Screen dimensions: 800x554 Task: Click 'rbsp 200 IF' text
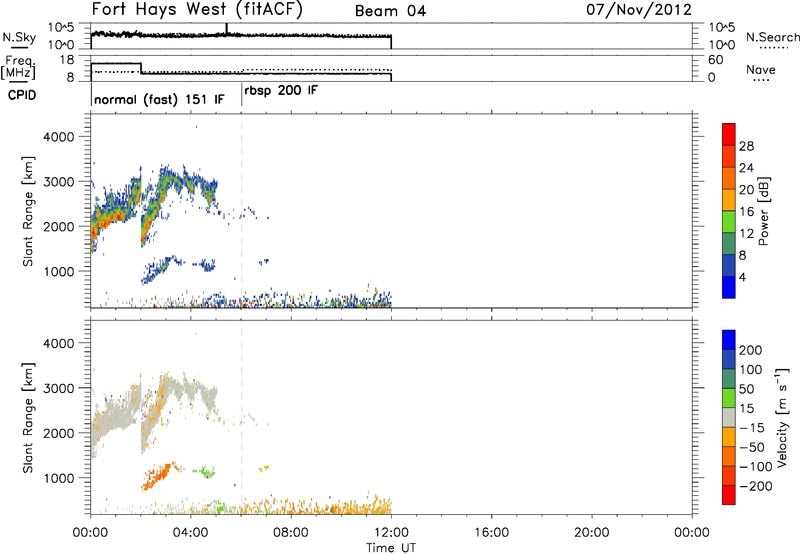point(281,91)
